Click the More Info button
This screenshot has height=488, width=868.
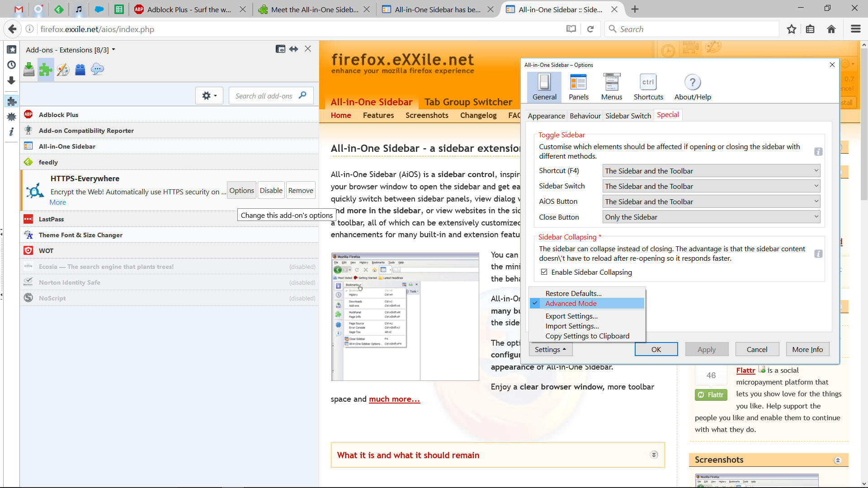coord(807,349)
